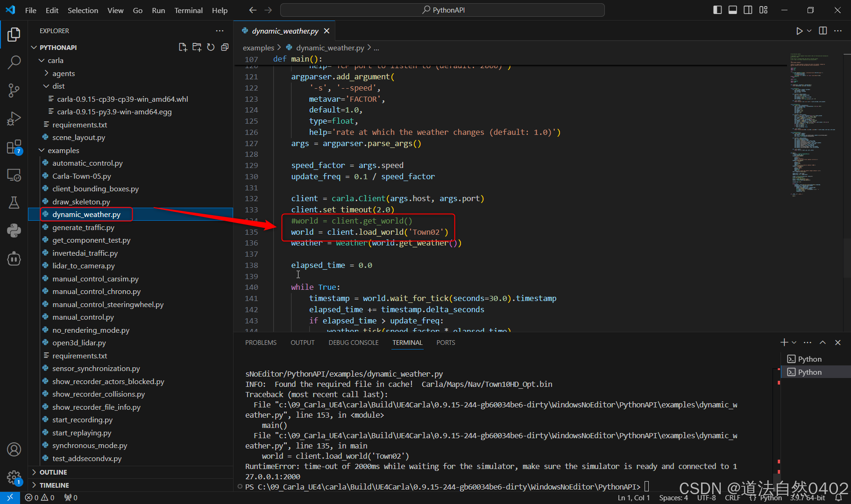The image size is (851, 504).
Task: Open the Python activity bar view
Action: click(x=14, y=231)
